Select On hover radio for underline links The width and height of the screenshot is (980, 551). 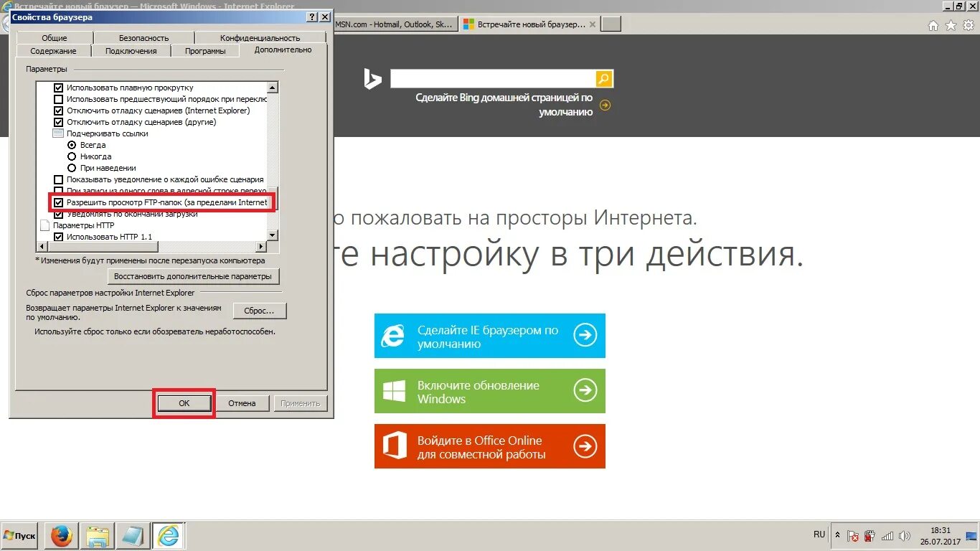(x=72, y=168)
